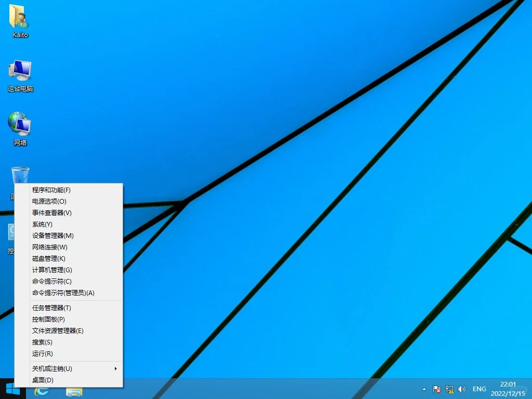Image resolution: width=532 pixels, height=399 pixels.
Task: Open the 运行 (Run) dialog entry
Action: click(x=42, y=353)
